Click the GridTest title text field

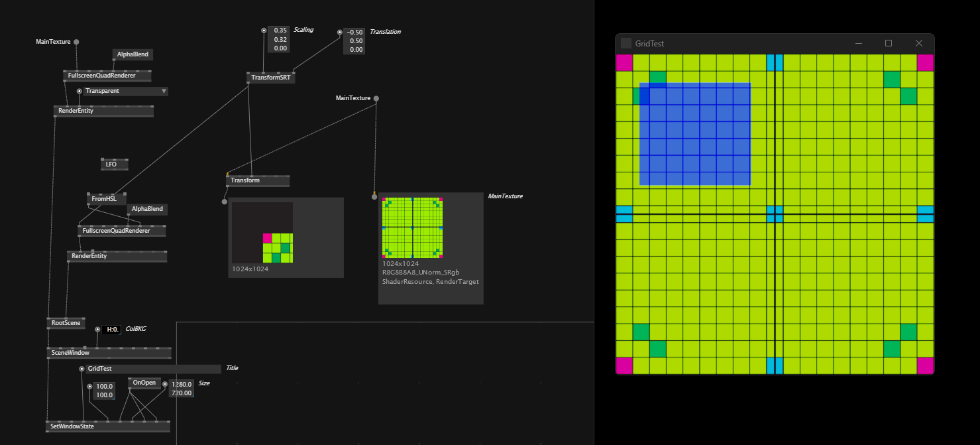click(x=152, y=369)
